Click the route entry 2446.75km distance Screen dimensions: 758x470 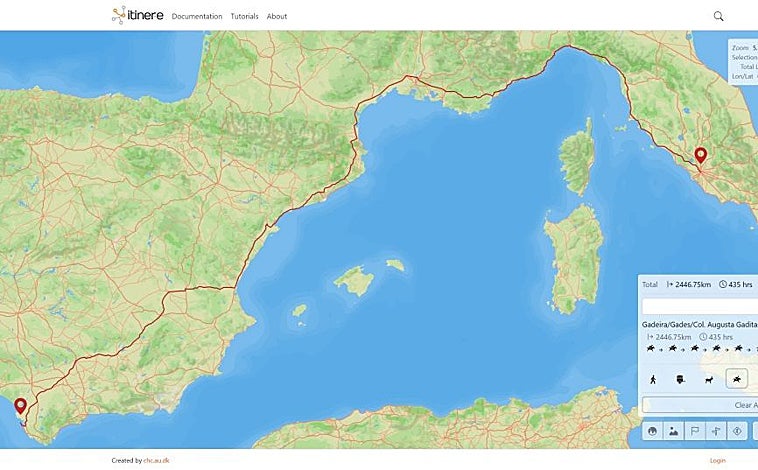pyautogui.click(x=673, y=337)
